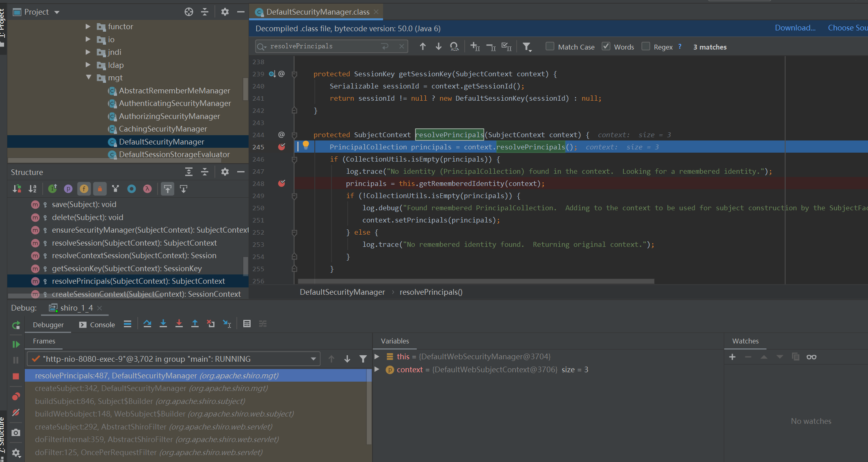The height and width of the screenshot is (462, 868).
Task: Toggle Match Case checkbox
Action: [550, 46]
